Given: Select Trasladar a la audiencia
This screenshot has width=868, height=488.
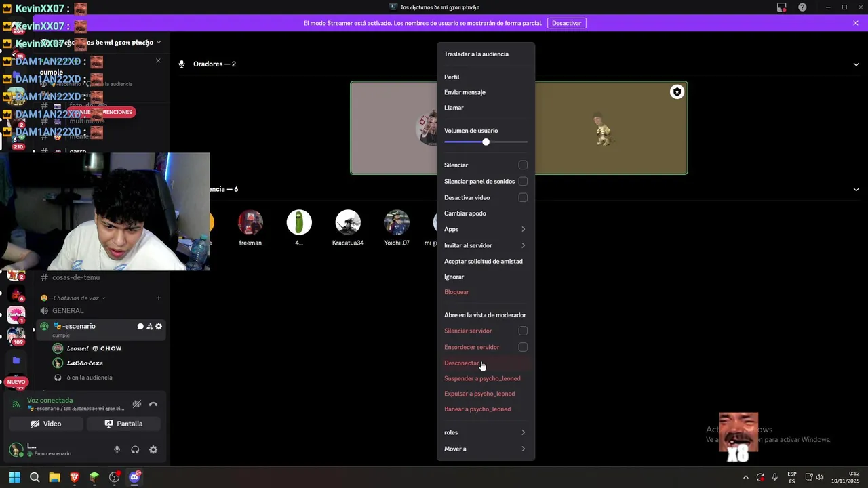Looking at the screenshot, I should tap(486, 54).
